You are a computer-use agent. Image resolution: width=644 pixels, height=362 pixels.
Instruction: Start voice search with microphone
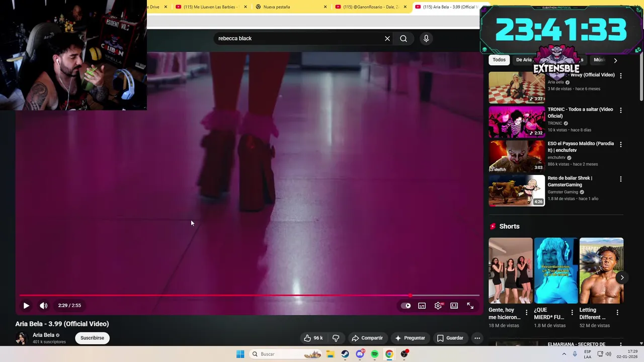tap(426, 39)
